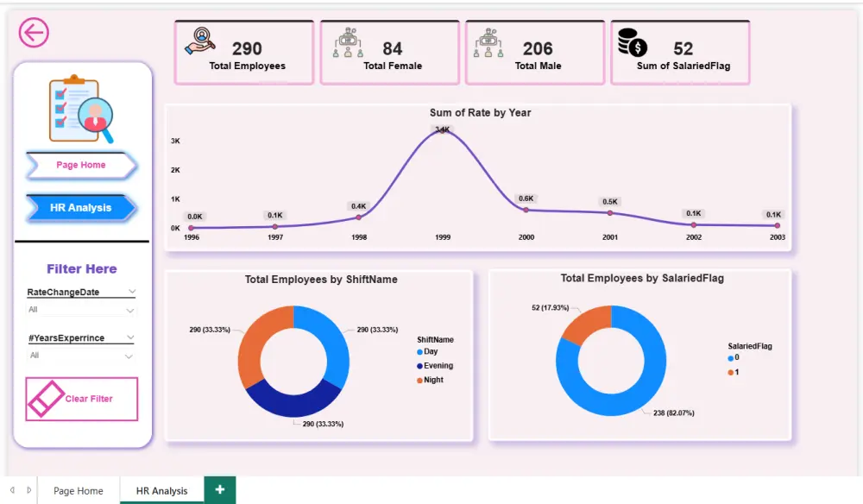The image size is (863, 504).
Task: Click the pink back arrow icon
Action: click(x=33, y=32)
